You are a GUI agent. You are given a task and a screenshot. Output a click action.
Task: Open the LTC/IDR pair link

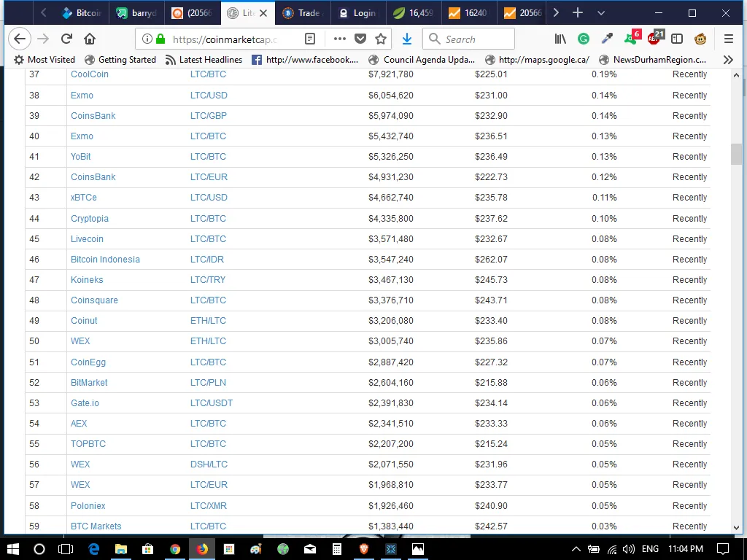pos(207,260)
